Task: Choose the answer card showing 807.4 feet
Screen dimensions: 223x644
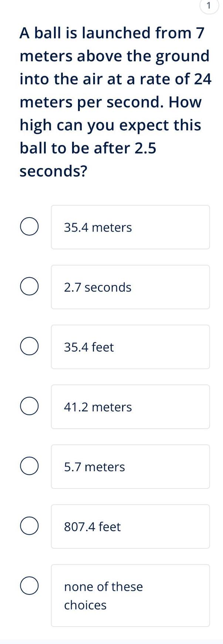Action: [x=130, y=527]
